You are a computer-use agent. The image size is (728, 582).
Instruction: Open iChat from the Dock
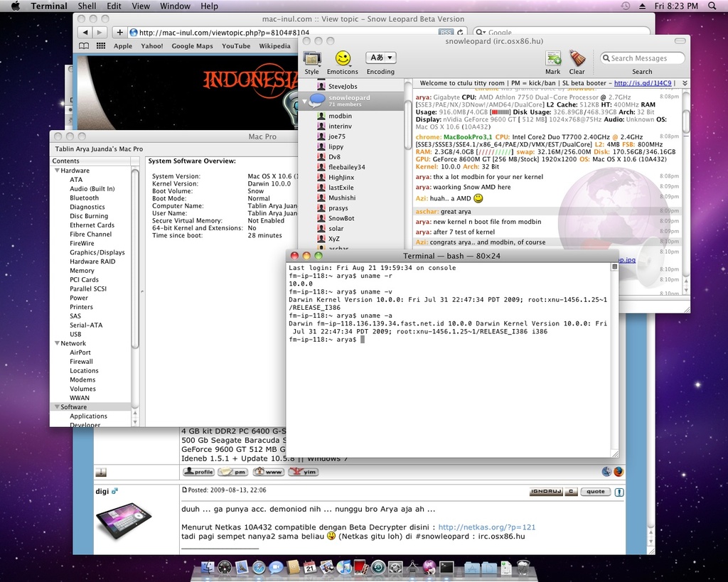coord(277,566)
